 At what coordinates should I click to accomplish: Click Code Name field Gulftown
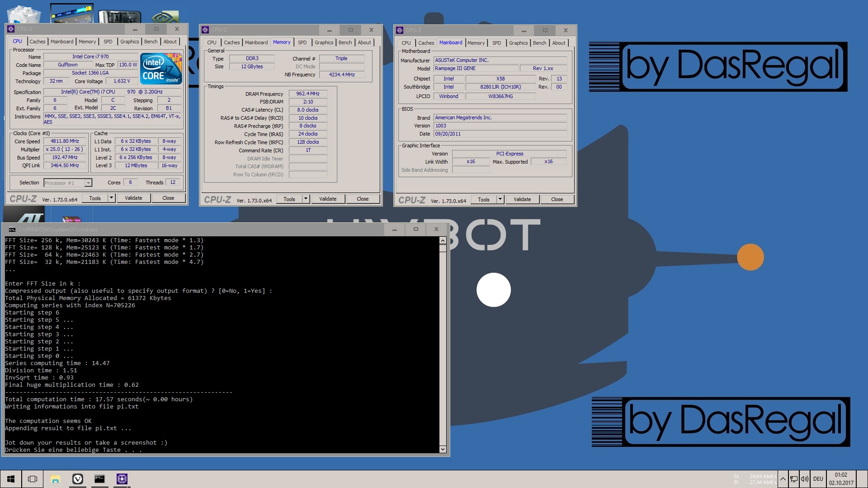[x=68, y=65]
